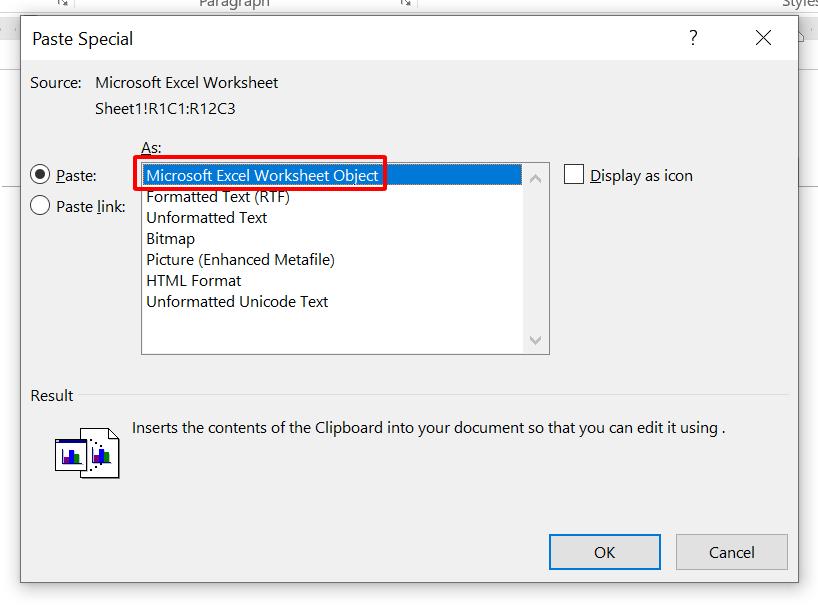Click the Styles group label on the ribbon

point(806,4)
